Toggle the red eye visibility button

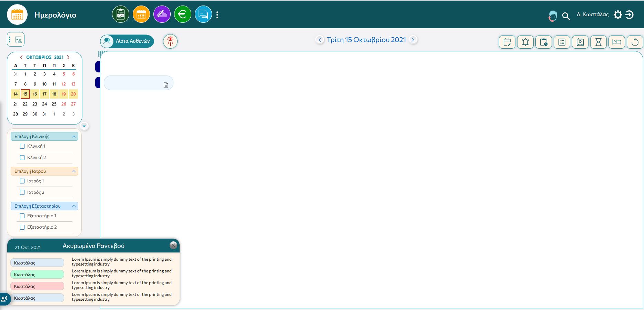[x=170, y=41]
